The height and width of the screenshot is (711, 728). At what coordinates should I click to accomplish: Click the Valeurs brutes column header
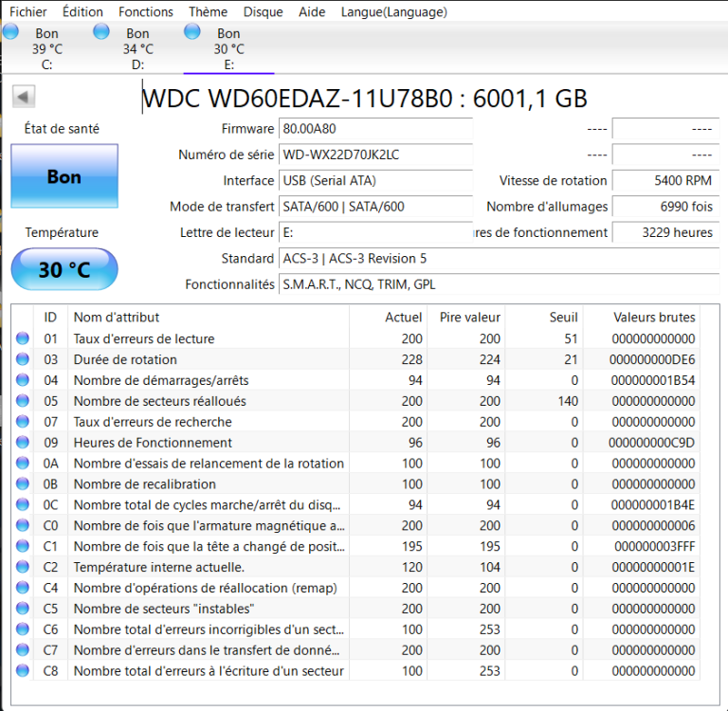pos(642,318)
